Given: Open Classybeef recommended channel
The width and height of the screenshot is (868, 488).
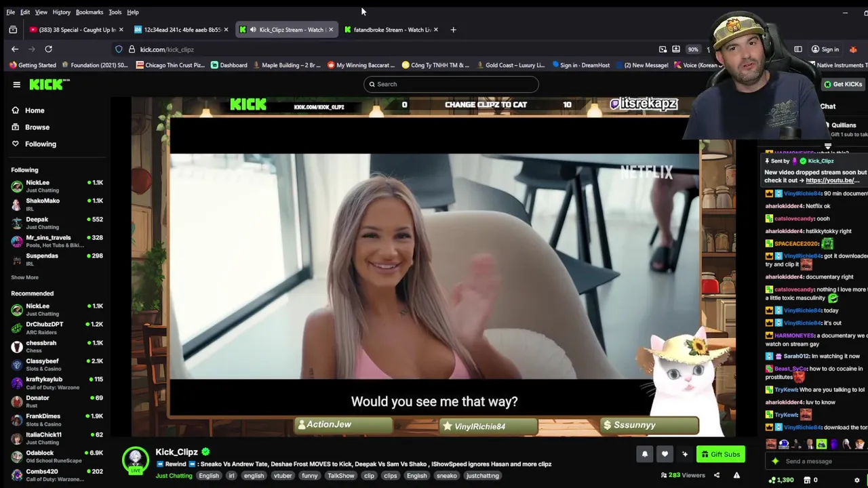Looking at the screenshot, I should [x=57, y=365].
